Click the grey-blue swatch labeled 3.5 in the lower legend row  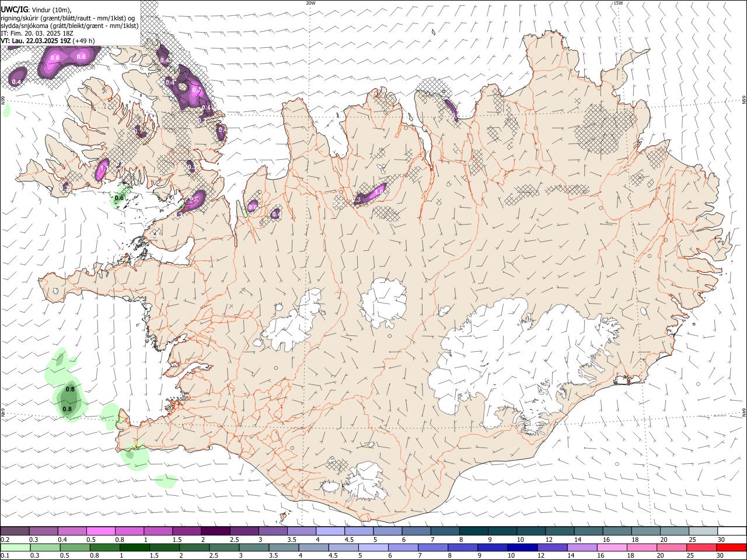click(283, 547)
